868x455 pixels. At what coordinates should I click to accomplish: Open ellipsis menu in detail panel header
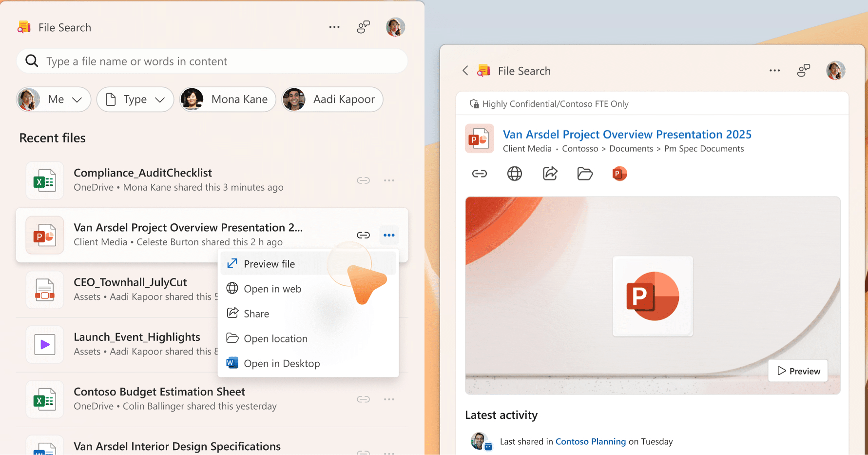click(775, 71)
